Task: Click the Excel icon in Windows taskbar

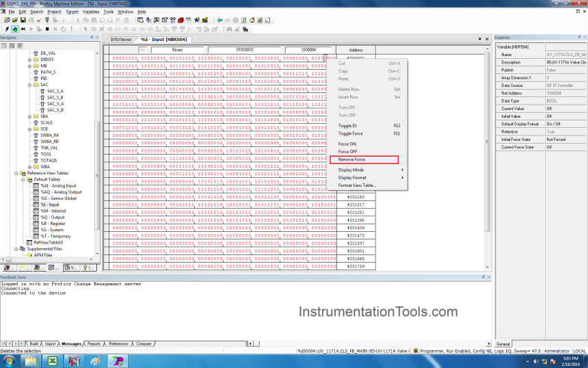Action: (53, 361)
